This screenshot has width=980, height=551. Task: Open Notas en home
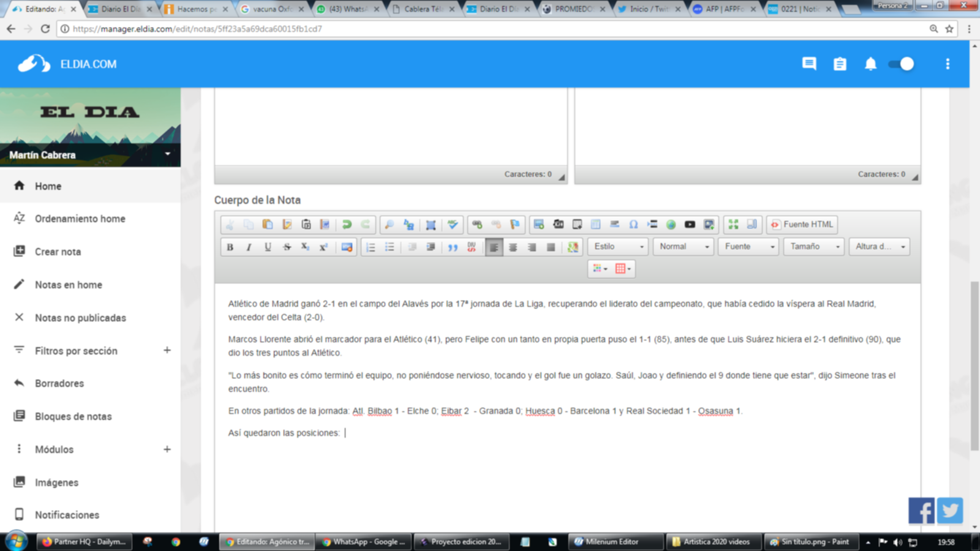point(90,285)
